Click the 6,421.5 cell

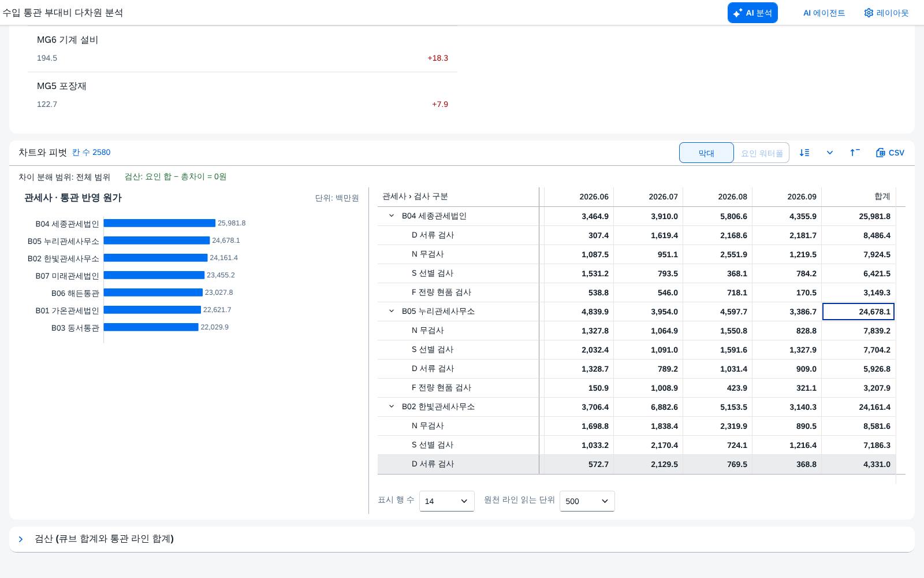tap(858, 273)
